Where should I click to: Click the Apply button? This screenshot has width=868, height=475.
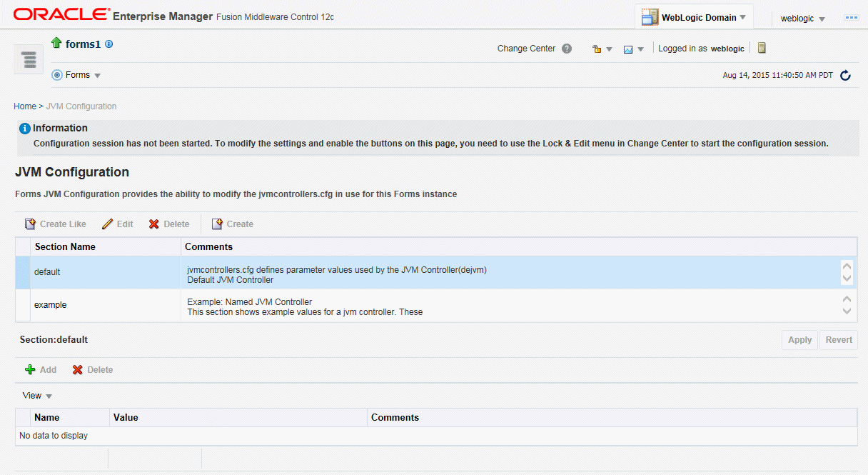tap(799, 340)
